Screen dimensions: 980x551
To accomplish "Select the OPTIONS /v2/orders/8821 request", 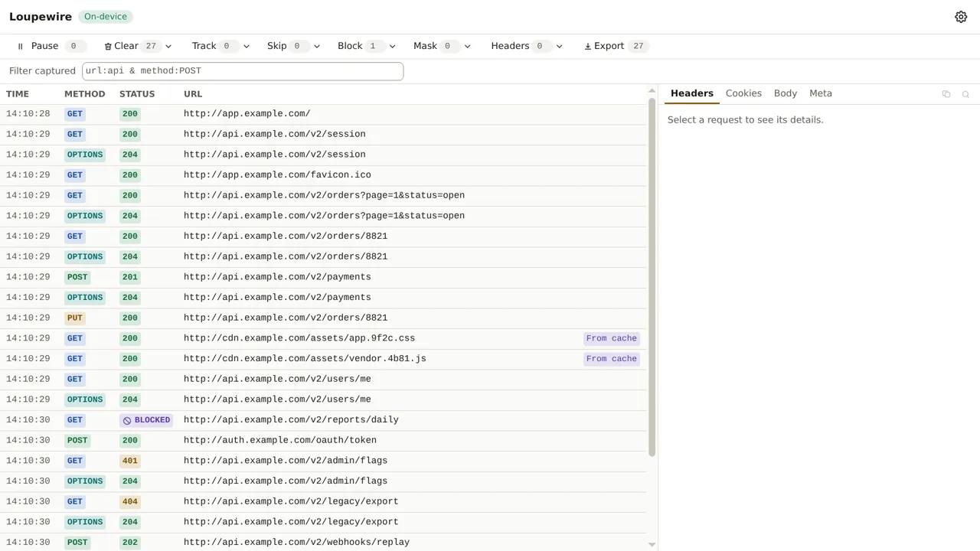I will click(323, 257).
